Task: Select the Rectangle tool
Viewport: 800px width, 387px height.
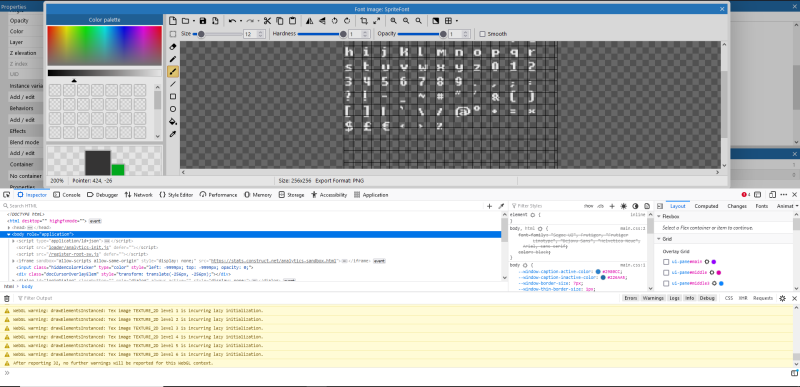Action: click(173, 96)
